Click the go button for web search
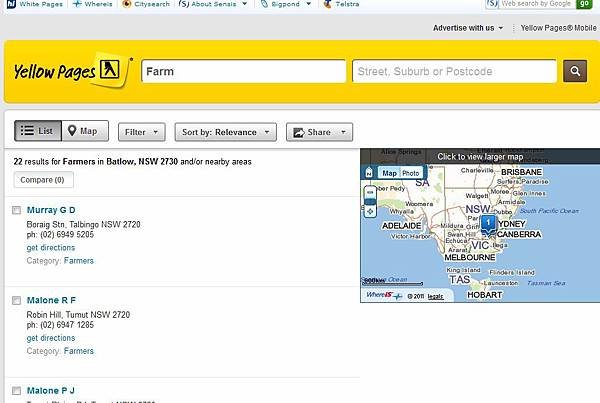600x403 pixels. [584, 4]
